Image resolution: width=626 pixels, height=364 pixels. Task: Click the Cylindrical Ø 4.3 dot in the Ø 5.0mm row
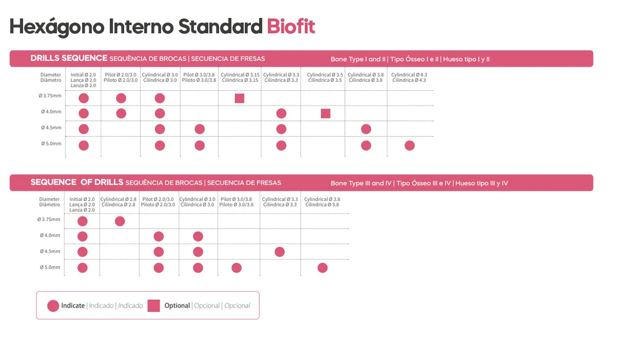click(x=409, y=146)
